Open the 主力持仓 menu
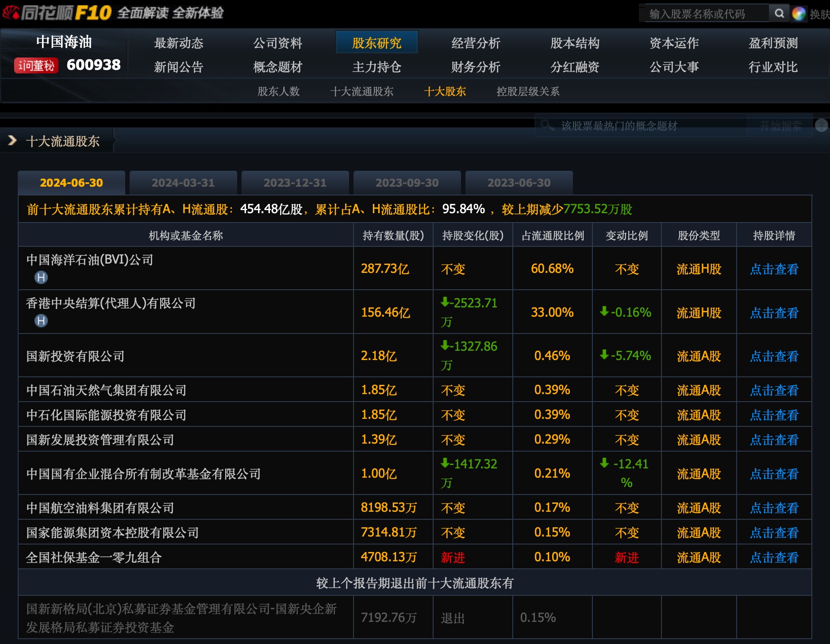Screen dimensions: 830x644 coord(377,67)
